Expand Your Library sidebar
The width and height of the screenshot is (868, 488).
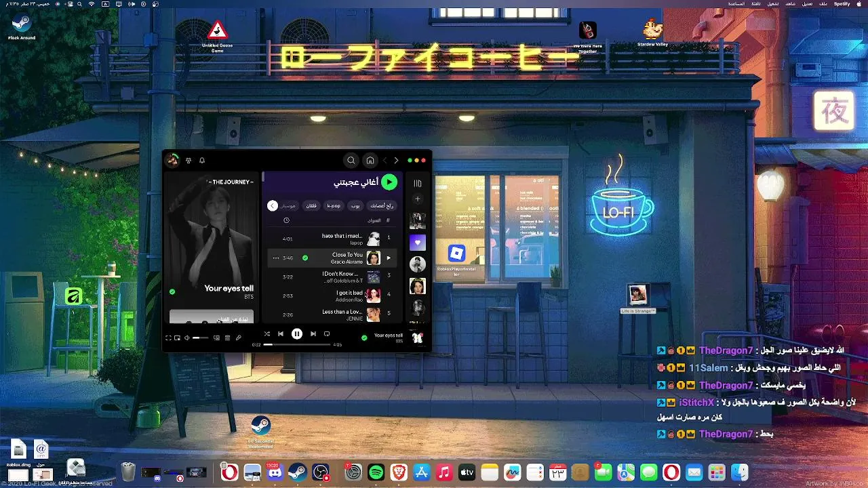(x=418, y=183)
